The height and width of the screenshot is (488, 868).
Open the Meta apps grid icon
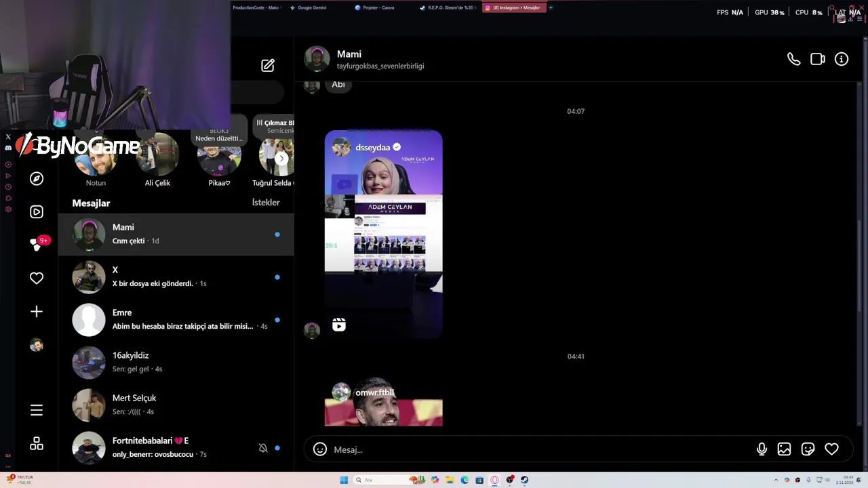pos(37,443)
